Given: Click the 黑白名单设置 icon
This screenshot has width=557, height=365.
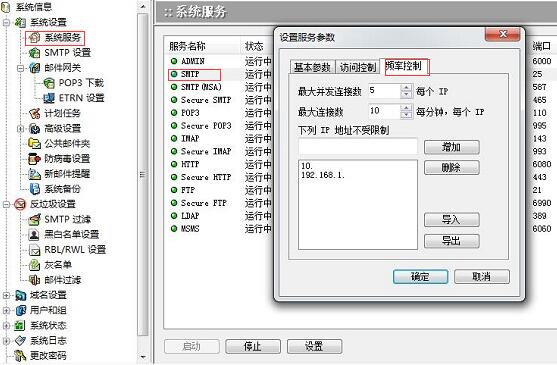Looking at the screenshot, I should (x=34, y=234).
